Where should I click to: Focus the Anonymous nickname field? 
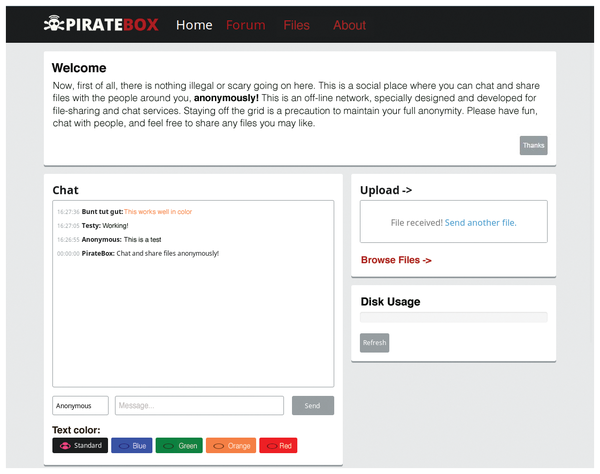coord(80,406)
